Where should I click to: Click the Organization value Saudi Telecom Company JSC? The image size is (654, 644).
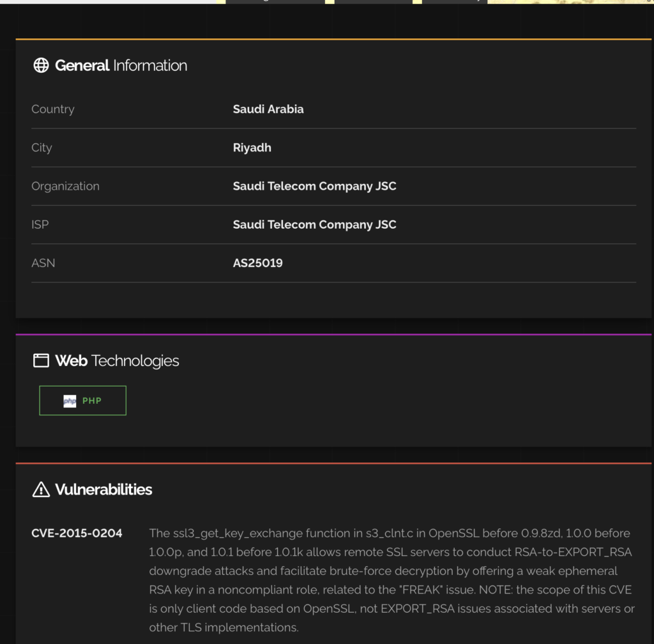pos(314,186)
